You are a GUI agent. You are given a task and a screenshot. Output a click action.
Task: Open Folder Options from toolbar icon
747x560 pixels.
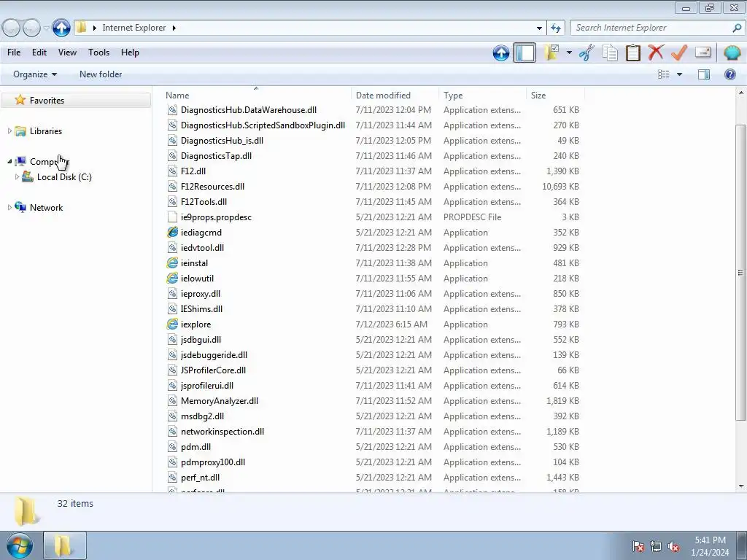551,52
